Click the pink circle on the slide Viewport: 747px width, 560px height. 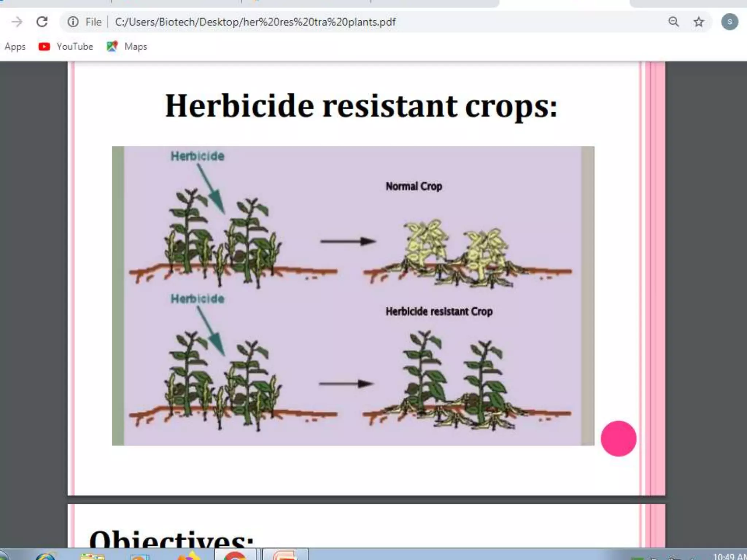tap(618, 438)
